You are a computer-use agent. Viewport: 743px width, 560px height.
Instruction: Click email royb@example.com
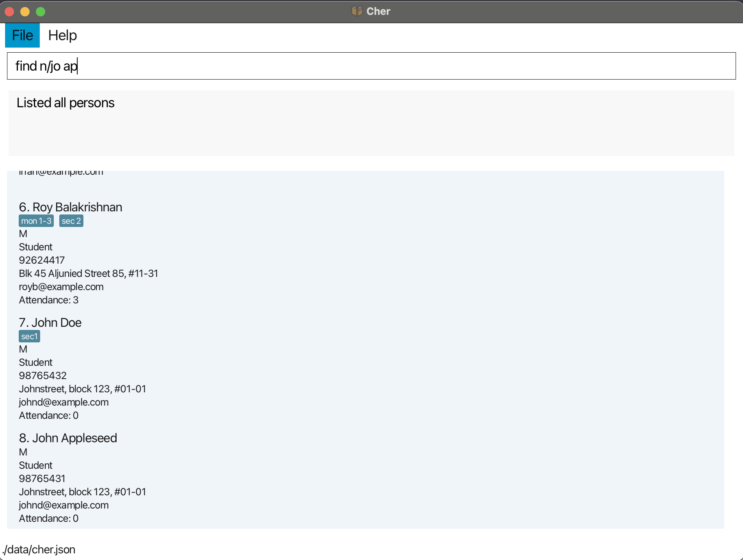click(x=61, y=287)
